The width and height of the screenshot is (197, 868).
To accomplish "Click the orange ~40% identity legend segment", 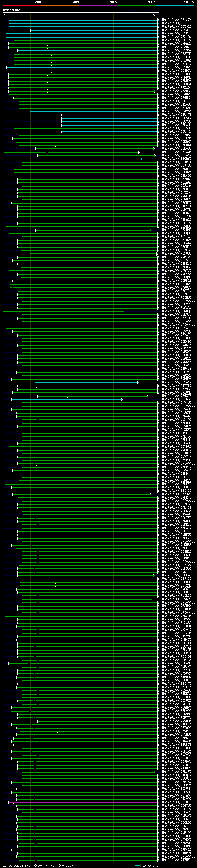I will tap(60, 6).
